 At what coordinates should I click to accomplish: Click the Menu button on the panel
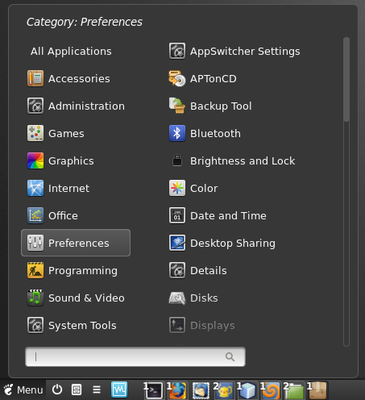tap(23, 390)
